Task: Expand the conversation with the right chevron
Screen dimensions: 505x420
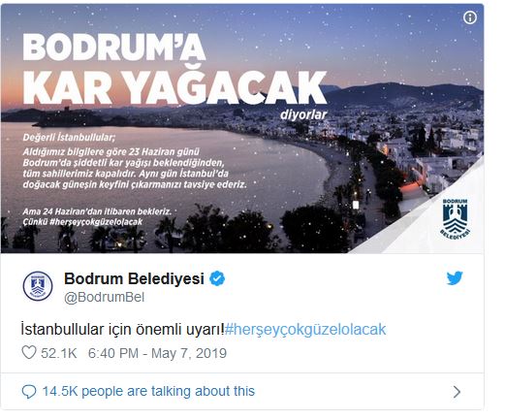Action: [457, 392]
